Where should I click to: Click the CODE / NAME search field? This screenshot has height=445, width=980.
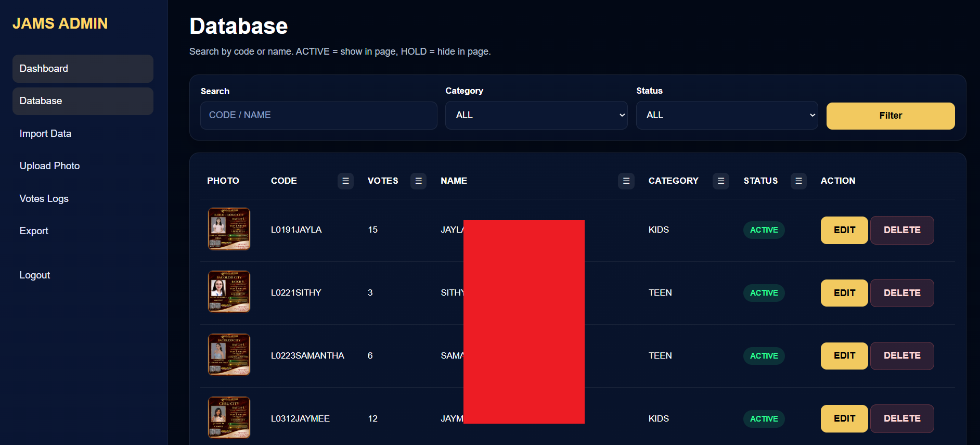point(318,115)
